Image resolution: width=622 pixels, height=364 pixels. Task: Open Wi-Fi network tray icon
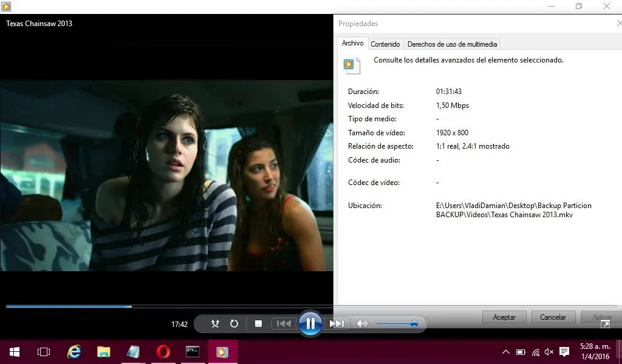click(x=536, y=352)
